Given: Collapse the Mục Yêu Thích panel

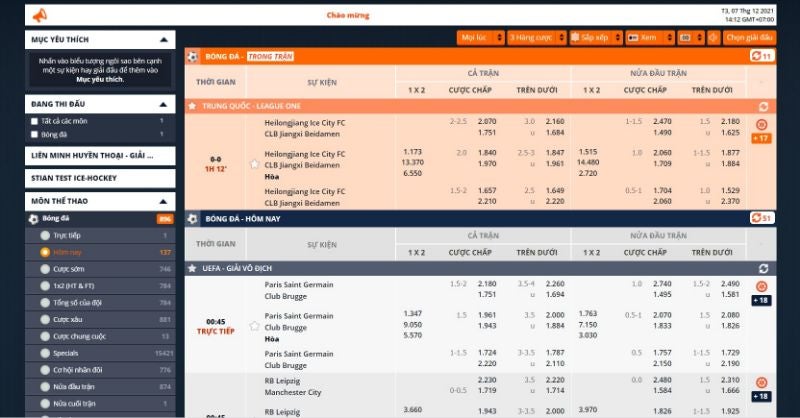Looking at the screenshot, I should (166, 39).
